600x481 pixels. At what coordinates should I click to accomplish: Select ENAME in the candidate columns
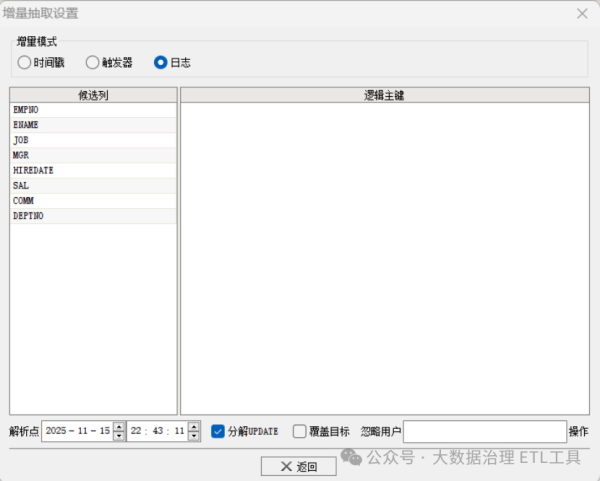click(93, 125)
